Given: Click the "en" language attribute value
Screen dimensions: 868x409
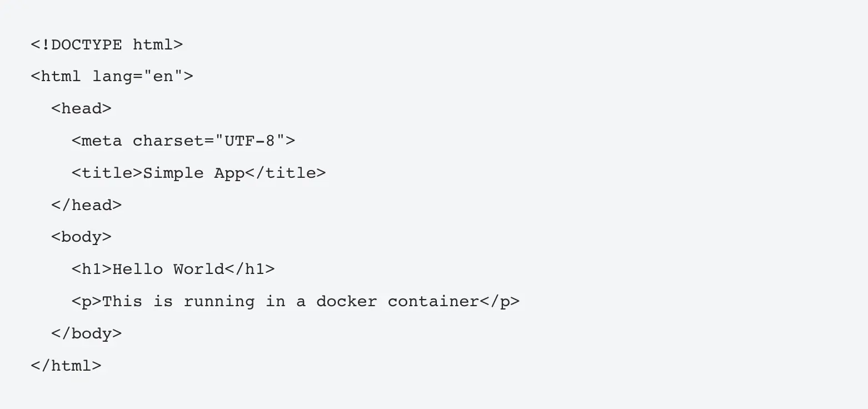Looking at the screenshot, I should [x=163, y=76].
